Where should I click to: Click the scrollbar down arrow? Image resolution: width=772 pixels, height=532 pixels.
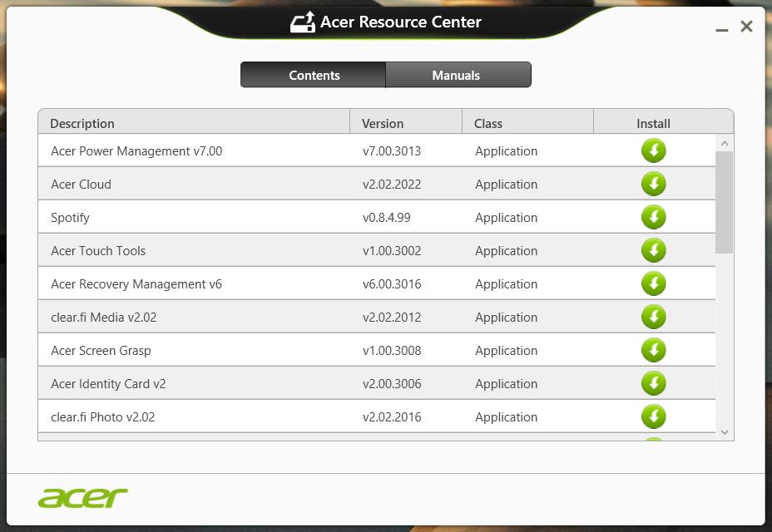[x=725, y=432]
